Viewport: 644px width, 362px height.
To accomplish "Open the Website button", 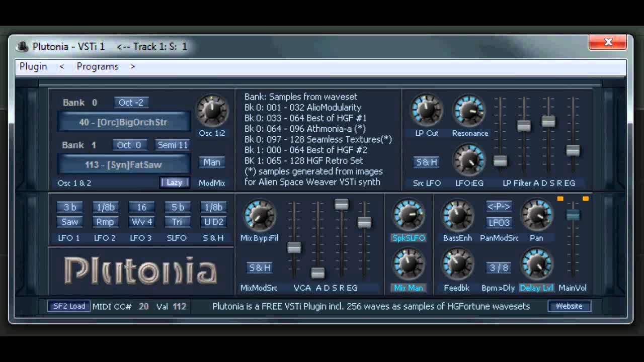I will [569, 306].
